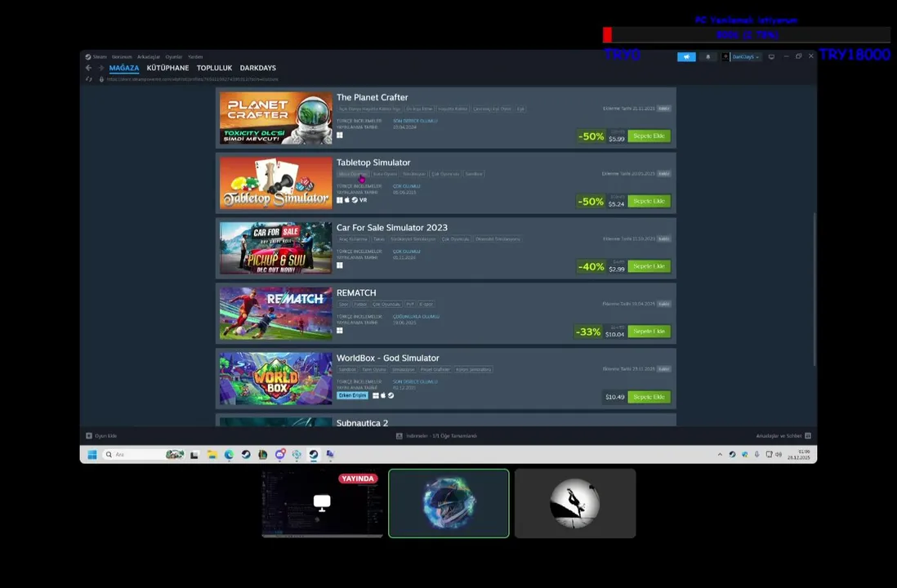Screen dimensions: 897x588
Task: Open the İndirmeler downloads status
Action: 437,435
